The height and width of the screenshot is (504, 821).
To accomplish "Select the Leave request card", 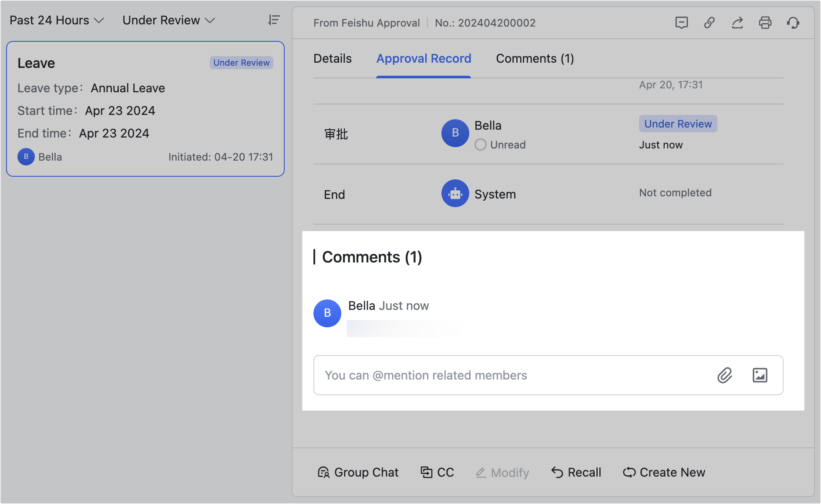I will [145, 108].
